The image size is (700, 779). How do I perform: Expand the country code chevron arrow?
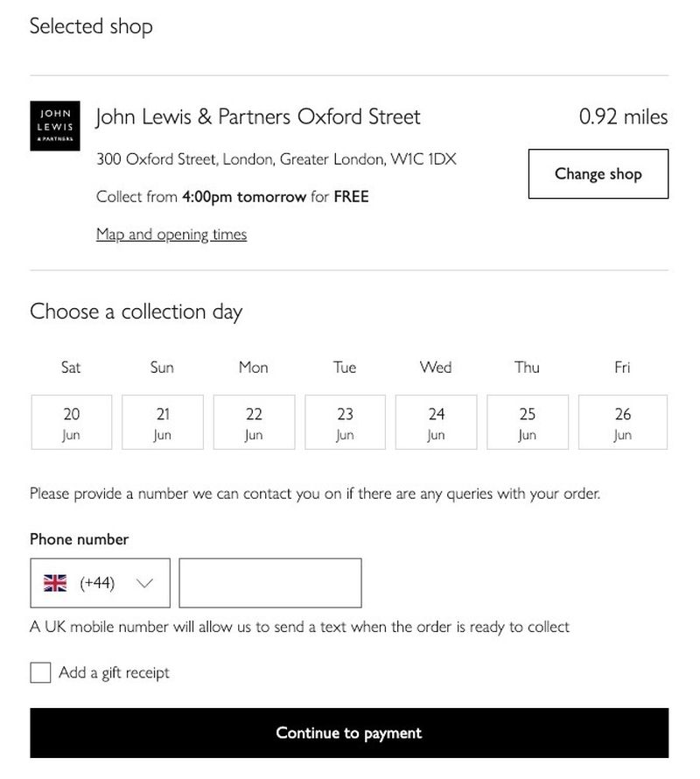point(145,583)
